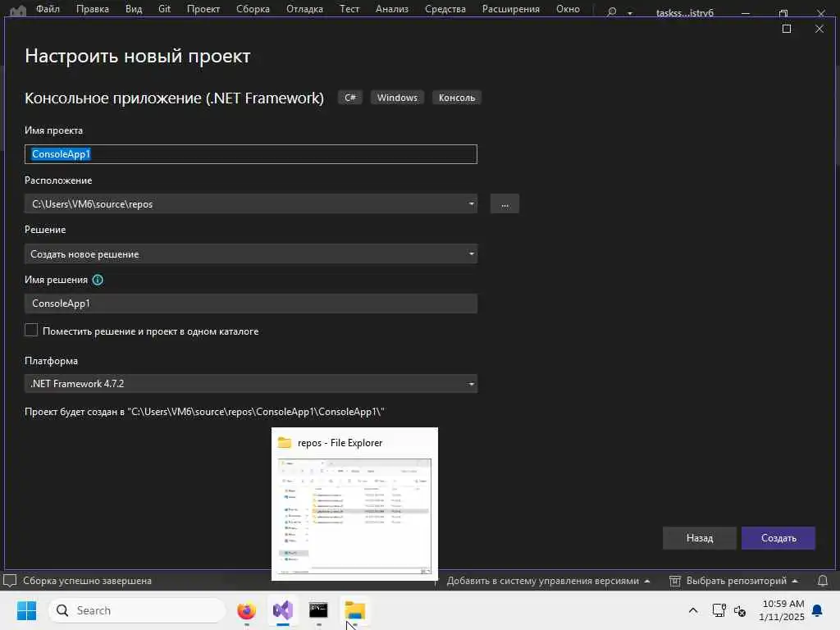Open the Файл menu
This screenshot has height=630, width=840.
coord(48,9)
